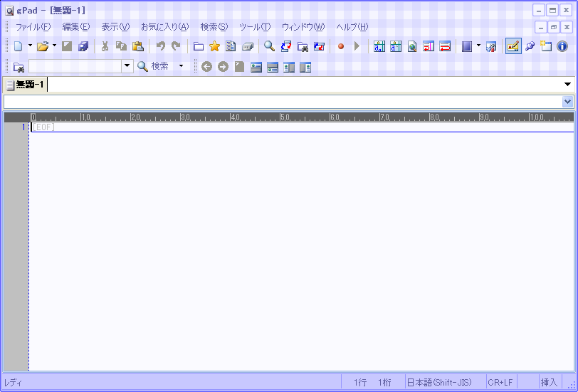The height and width of the screenshot is (392, 578).
Task: Click the Cut scissors icon
Action: tap(105, 46)
